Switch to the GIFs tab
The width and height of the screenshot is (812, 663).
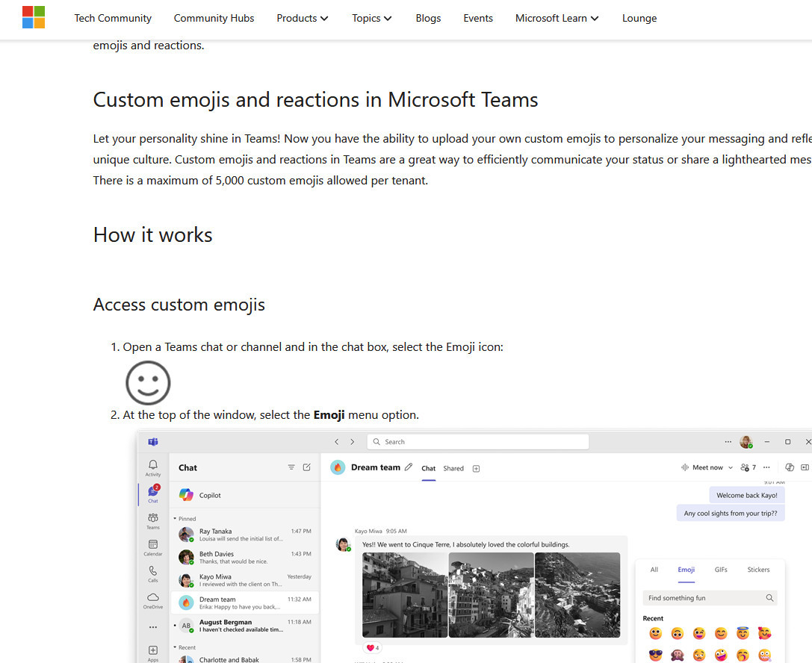pos(721,570)
